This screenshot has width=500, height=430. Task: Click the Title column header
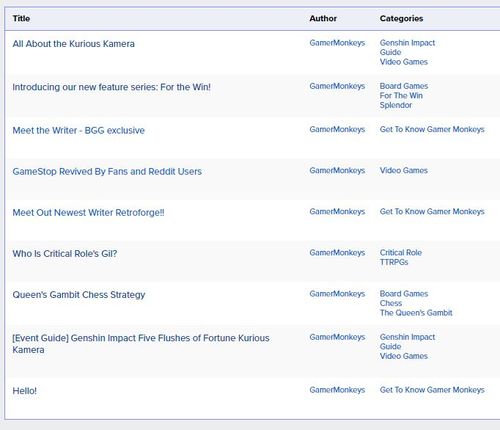pos(21,18)
